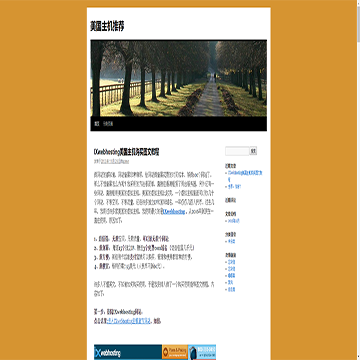Viewport: 360px width, 360px height.
Task: Click the orange Plans & Pricing banner button
Action: (175, 352)
